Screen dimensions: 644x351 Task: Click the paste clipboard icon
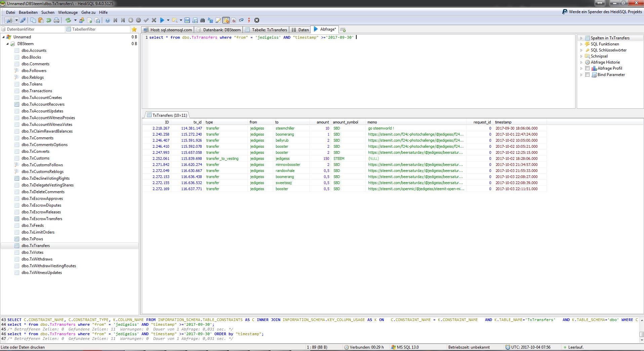click(x=41, y=20)
